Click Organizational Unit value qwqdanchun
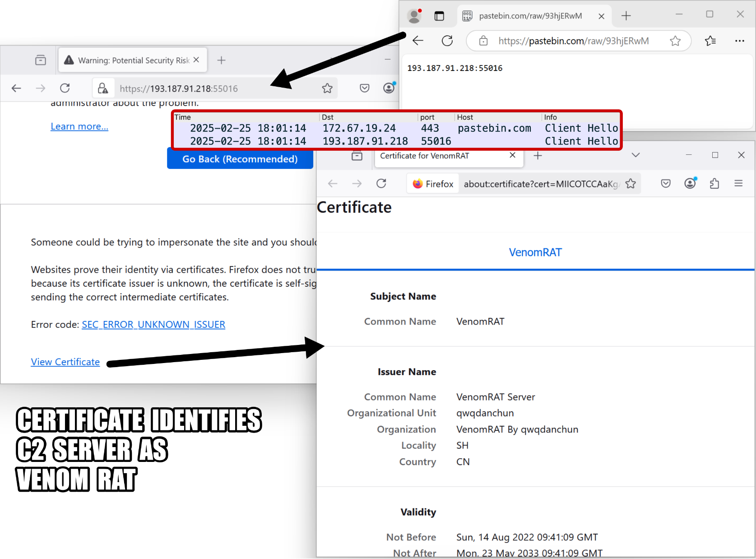 [485, 414]
